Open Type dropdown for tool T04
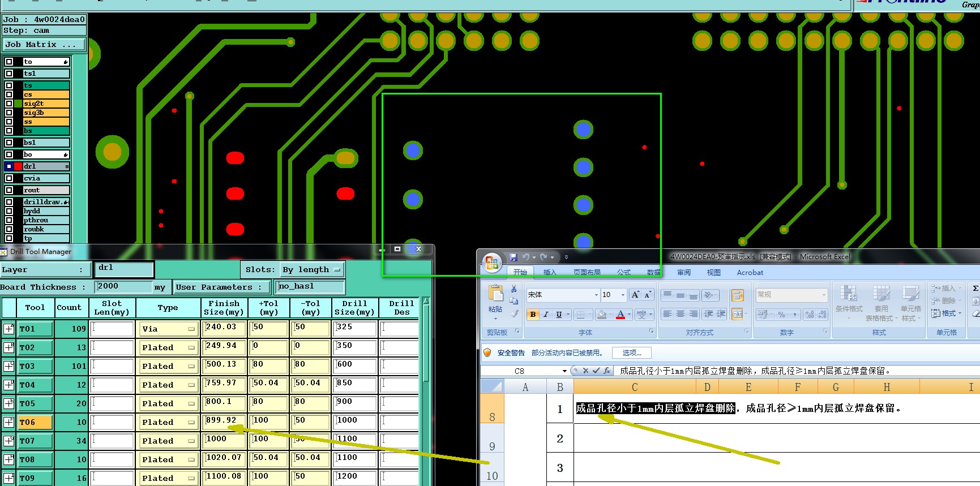Viewport: 980px width, 486px height. (168, 385)
